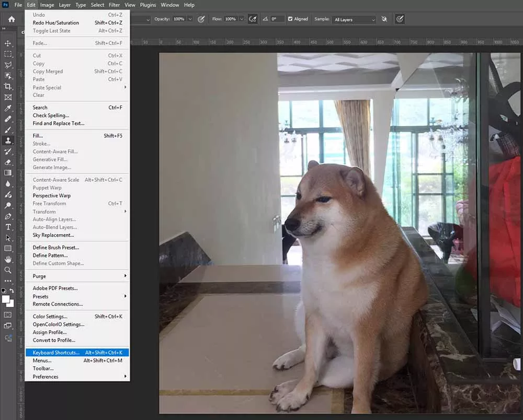Screen dimensions: 523x420
Task: Click the foreground color swatch
Action: pos(6,299)
